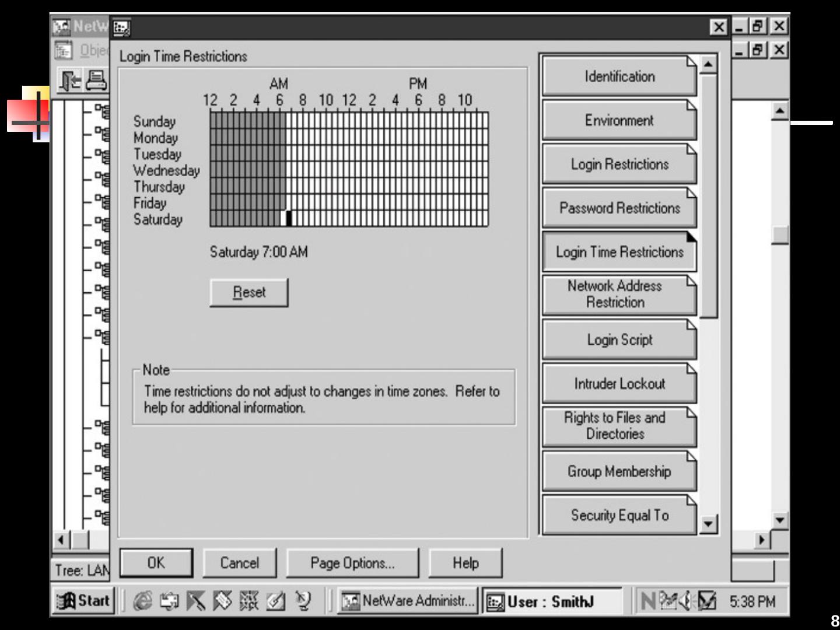Click the exit door icon in NetWare Administrator toolbar

[70, 80]
